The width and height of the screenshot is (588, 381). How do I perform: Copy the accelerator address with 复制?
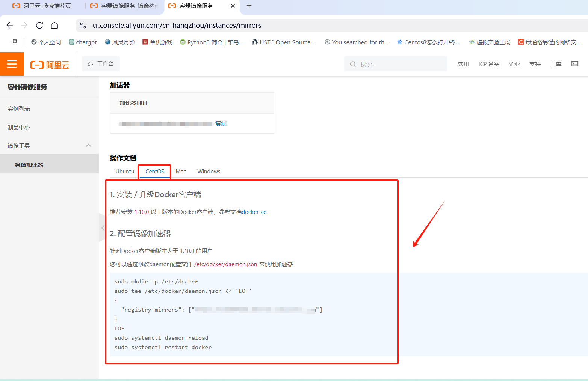[x=221, y=123]
